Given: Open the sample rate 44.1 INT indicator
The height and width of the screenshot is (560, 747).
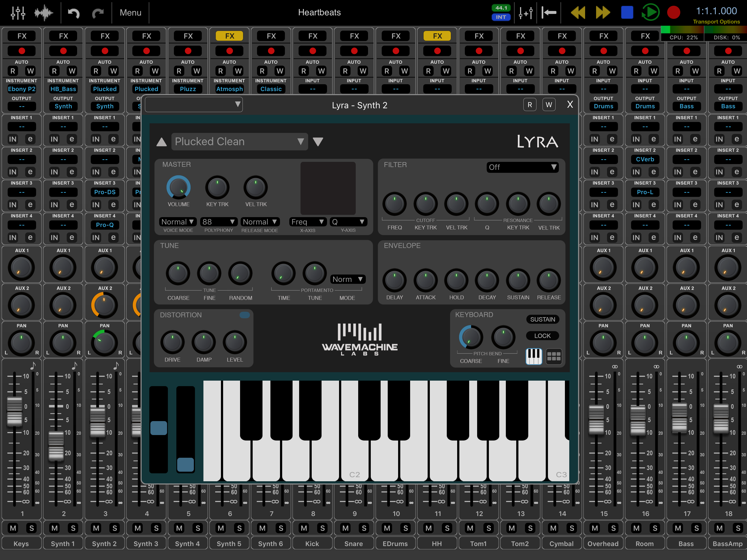Looking at the screenshot, I should pos(501,13).
